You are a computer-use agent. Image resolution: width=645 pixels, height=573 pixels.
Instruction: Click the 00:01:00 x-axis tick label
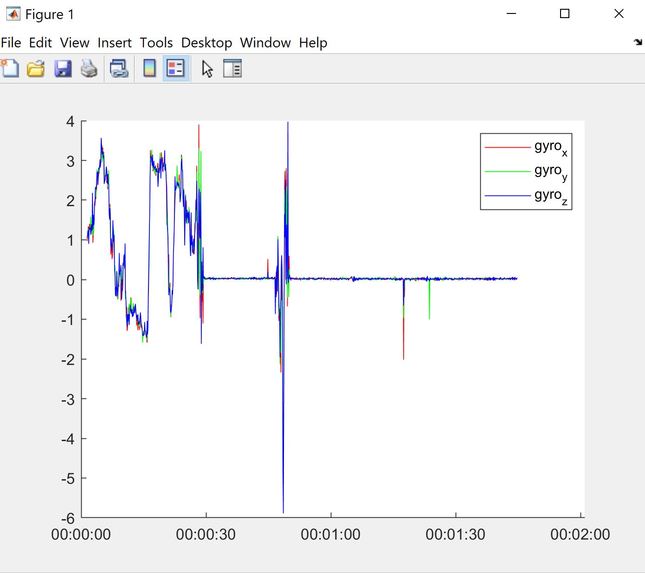[331, 534]
